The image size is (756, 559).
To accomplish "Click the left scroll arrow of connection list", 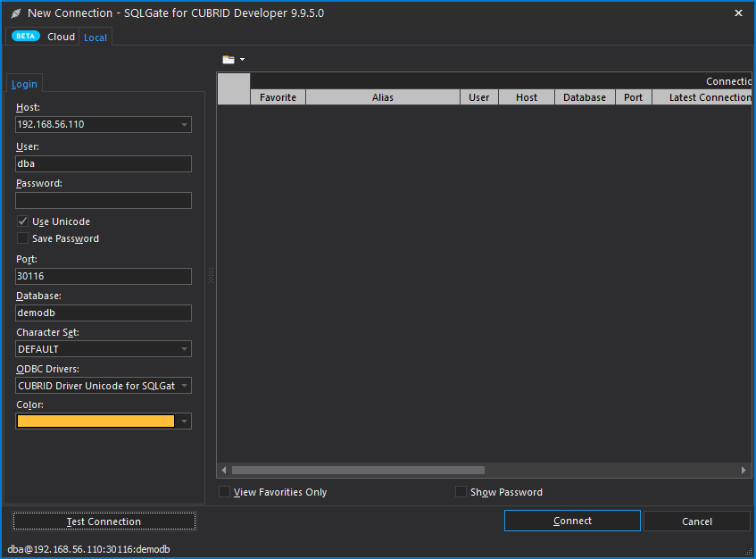I will 225,470.
